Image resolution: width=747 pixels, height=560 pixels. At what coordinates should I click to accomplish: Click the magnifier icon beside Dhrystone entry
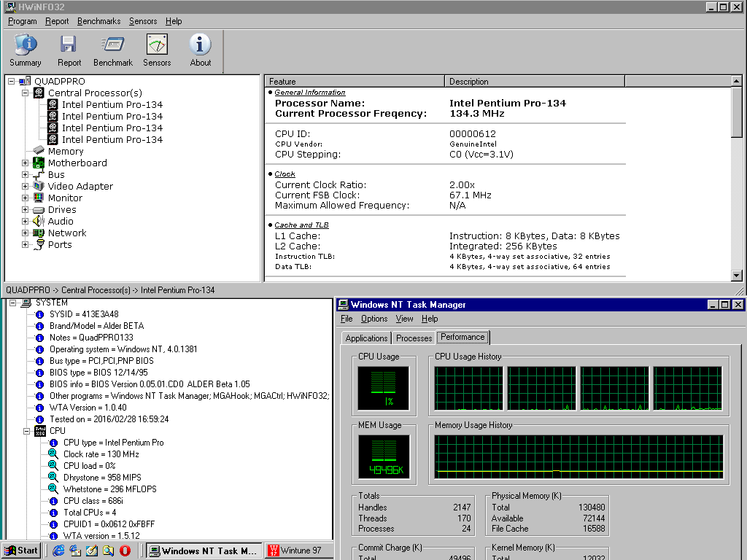(53, 477)
